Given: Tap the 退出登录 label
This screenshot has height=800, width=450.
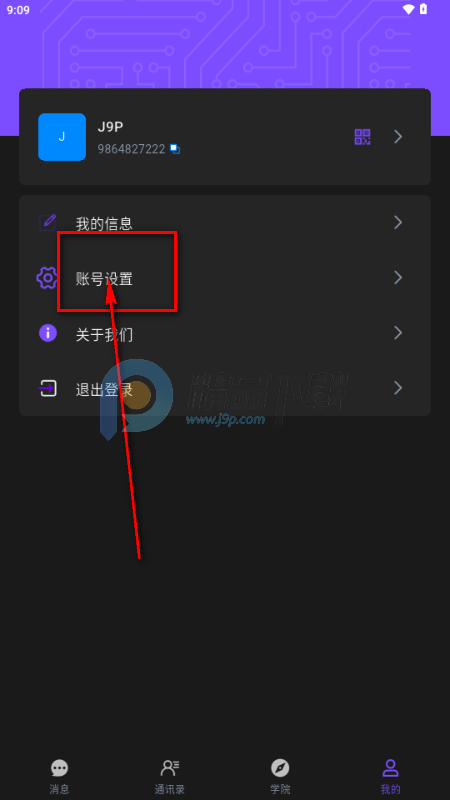Looking at the screenshot, I should point(104,390).
